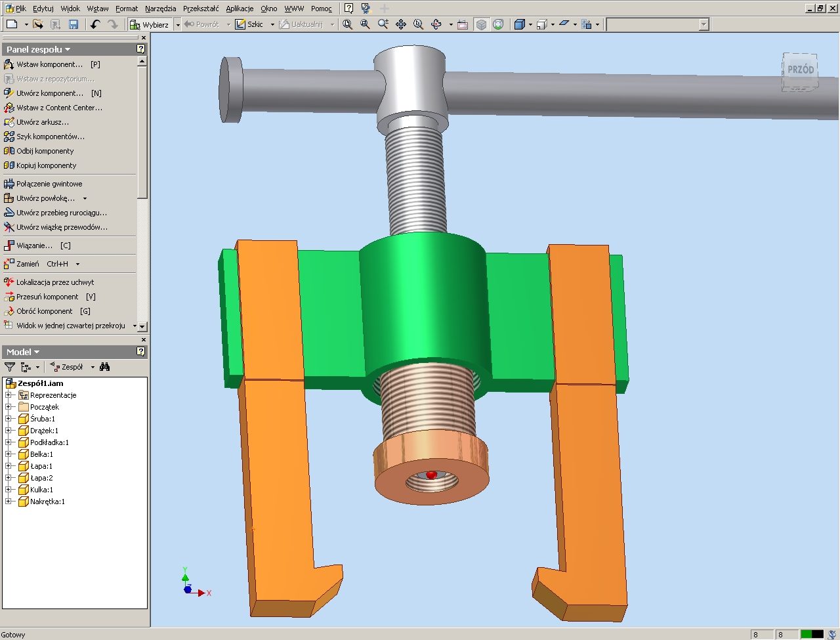The height and width of the screenshot is (640, 840).
Task: Click the Szkic sketch button
Action: (x=250, y=25)
